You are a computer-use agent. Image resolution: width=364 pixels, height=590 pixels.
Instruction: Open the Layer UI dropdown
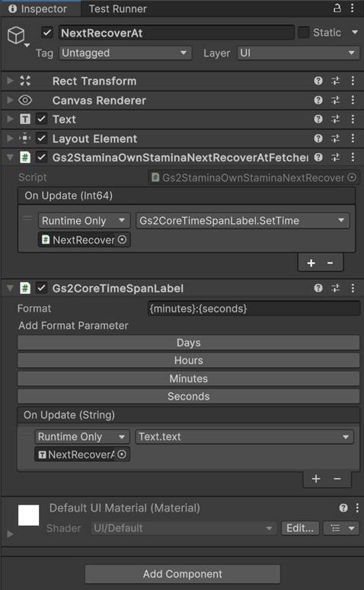coord(298,53)
